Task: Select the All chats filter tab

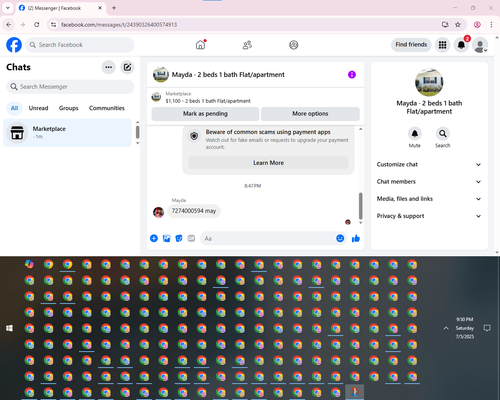Action: click(x=14, y=108)
